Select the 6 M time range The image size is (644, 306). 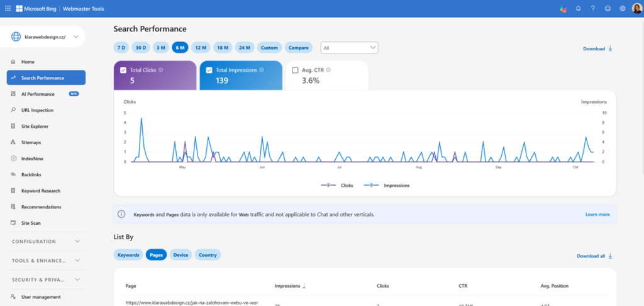coord(180,48)
